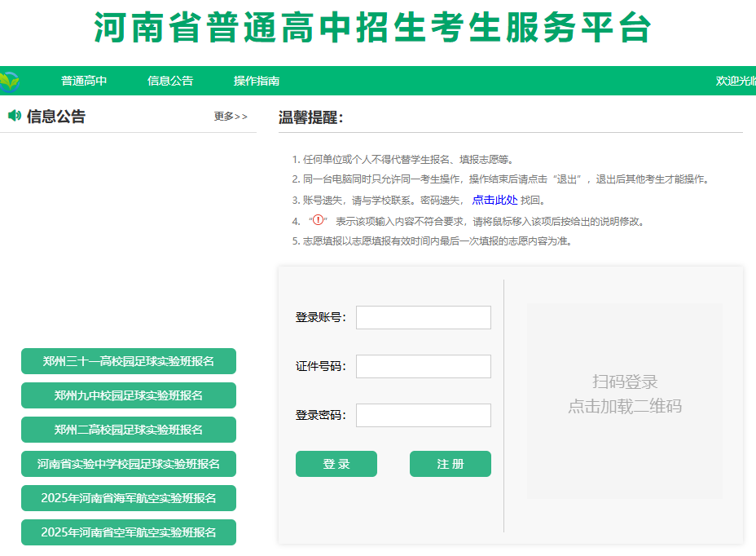Open 郑州三十一高校园足球实验班报名
The width and height of the screenshot is (756, 556).
click(x=129, y=361)
